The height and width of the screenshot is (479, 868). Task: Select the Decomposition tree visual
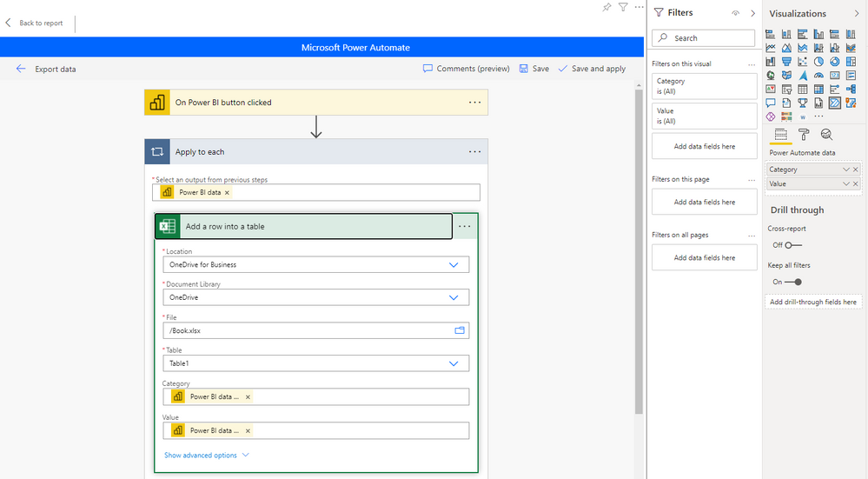[x=851, y=89]
